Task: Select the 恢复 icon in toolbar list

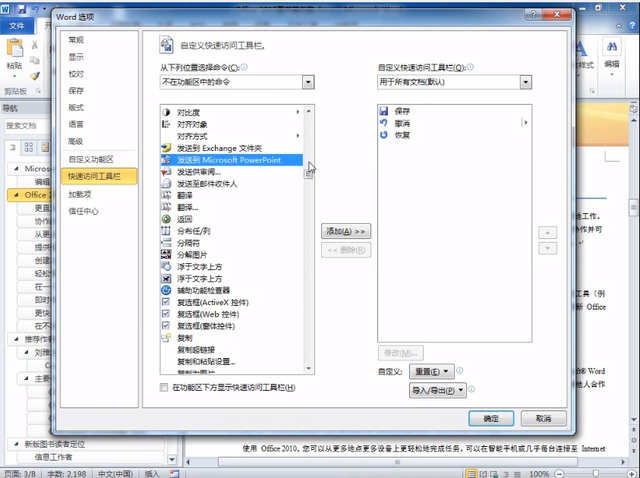Action: (385, 134)
